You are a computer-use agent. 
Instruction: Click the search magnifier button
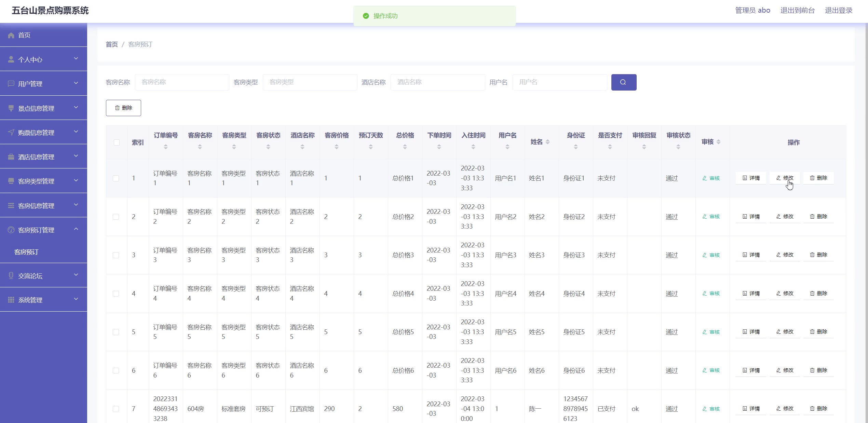pos(623,82)
